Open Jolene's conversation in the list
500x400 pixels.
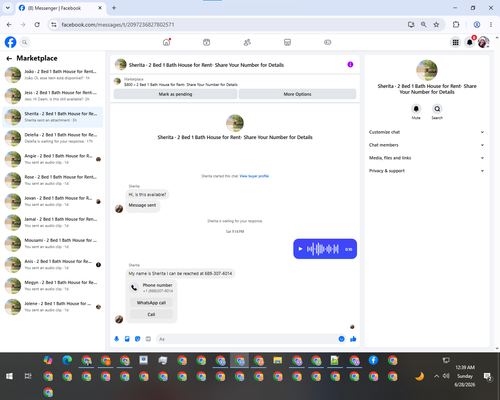point(53,307)
